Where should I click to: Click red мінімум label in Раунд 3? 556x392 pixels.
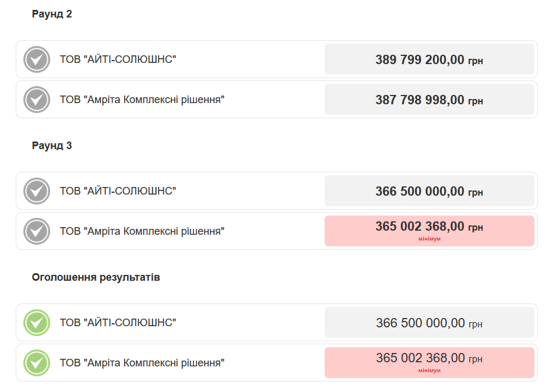click(x=430, y=239)
